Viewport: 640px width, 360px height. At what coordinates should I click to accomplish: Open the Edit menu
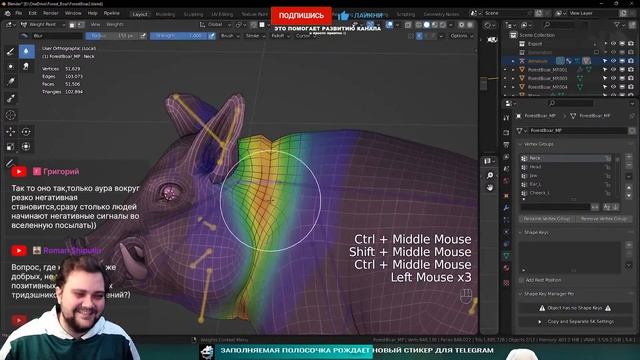33,13
